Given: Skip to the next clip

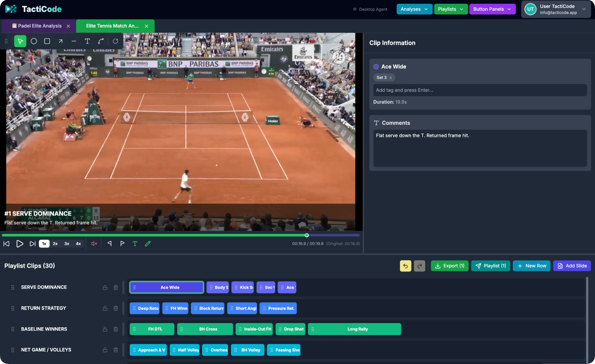Looking at the screenshot, I should click(33, 244).
